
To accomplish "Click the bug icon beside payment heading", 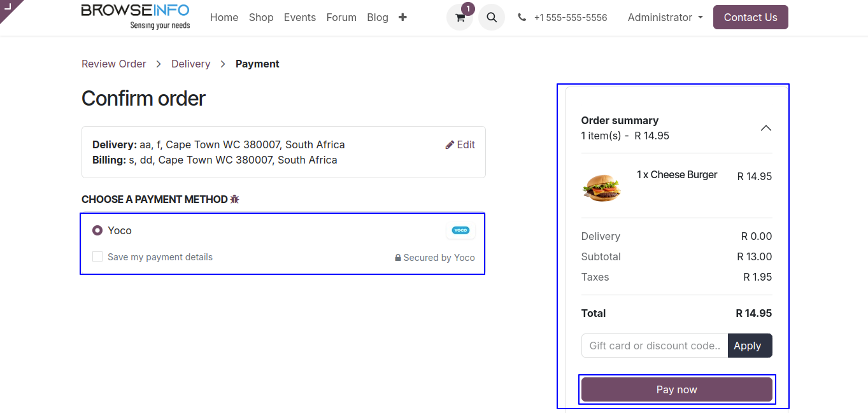I will (234, 199).
